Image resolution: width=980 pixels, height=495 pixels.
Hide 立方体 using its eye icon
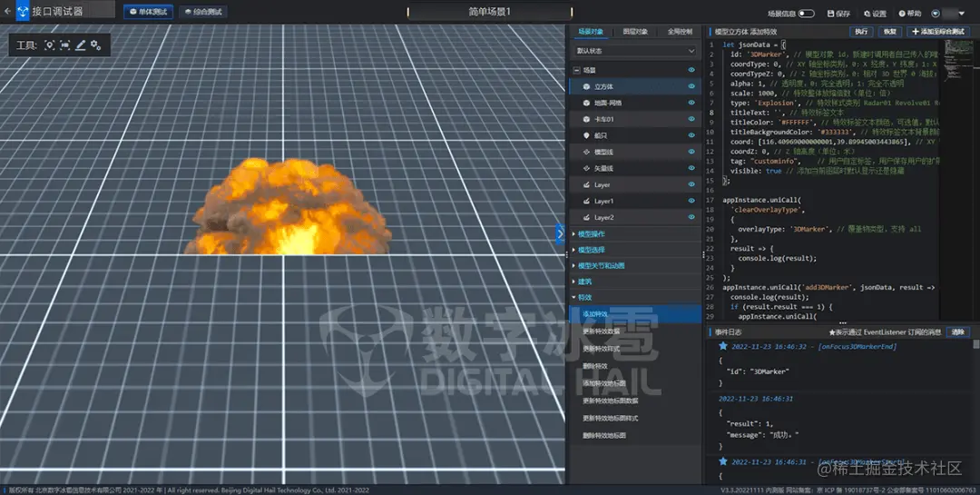(691, 86)
